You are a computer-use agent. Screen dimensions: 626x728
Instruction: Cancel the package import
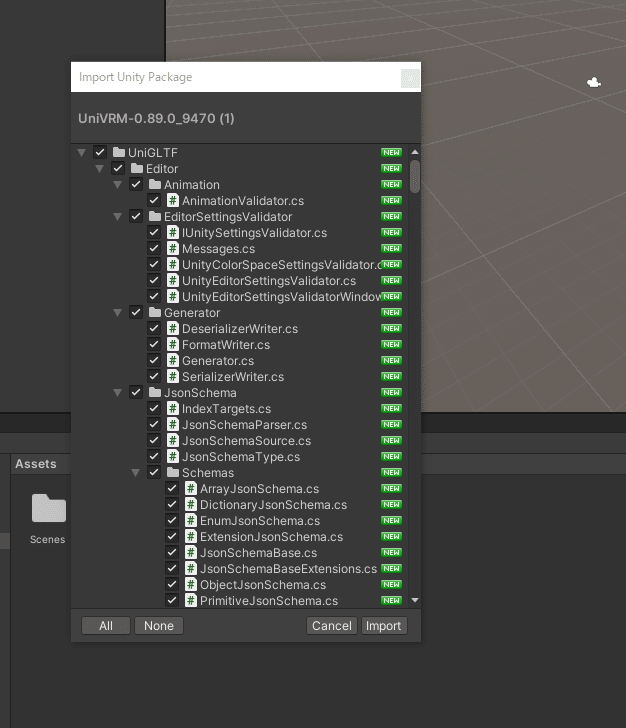click(x=332, y=625)
